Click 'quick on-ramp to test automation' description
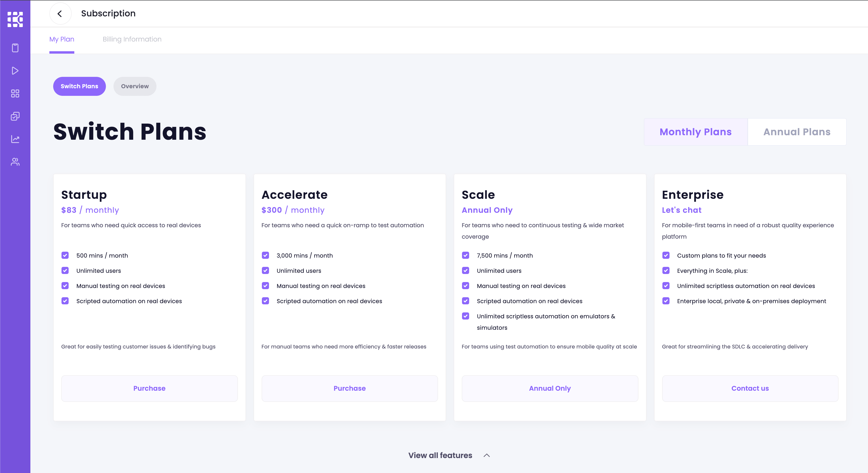Image resolution: width=868 pixels, height=473 pixels. pyautogui.click(x=343, y=225)
